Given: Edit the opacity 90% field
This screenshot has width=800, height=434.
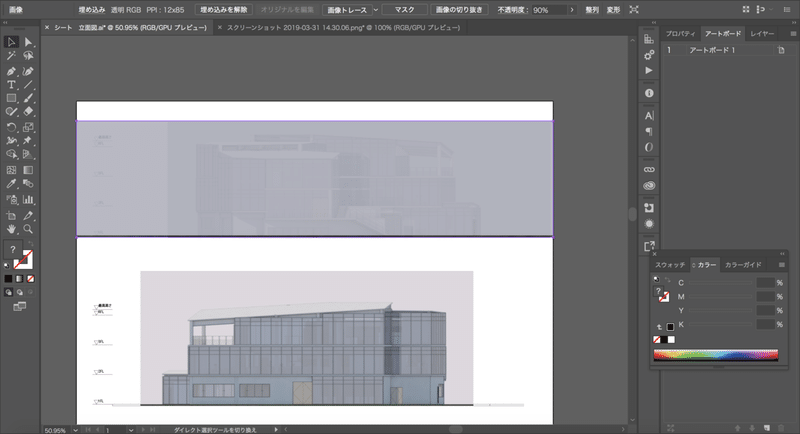Looking at the screenshot, I should click(548, 10).
